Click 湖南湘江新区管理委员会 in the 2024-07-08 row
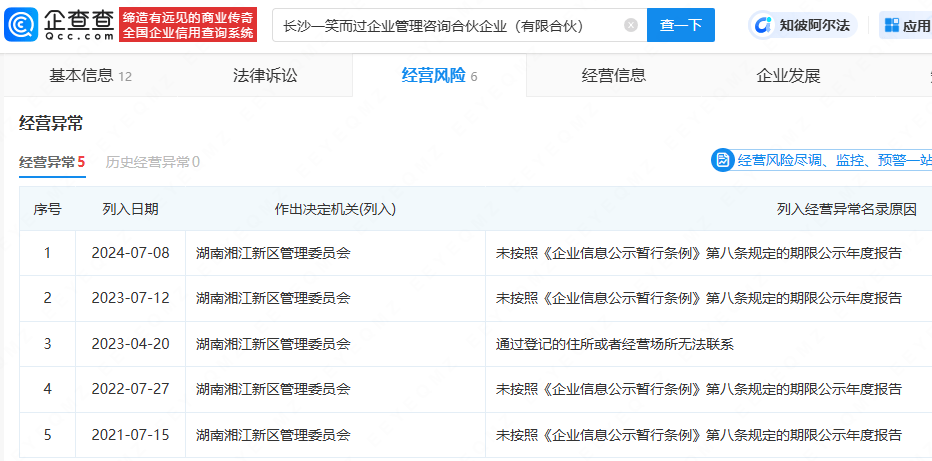This screenshot has height=461, width=932. pos(273,253)
